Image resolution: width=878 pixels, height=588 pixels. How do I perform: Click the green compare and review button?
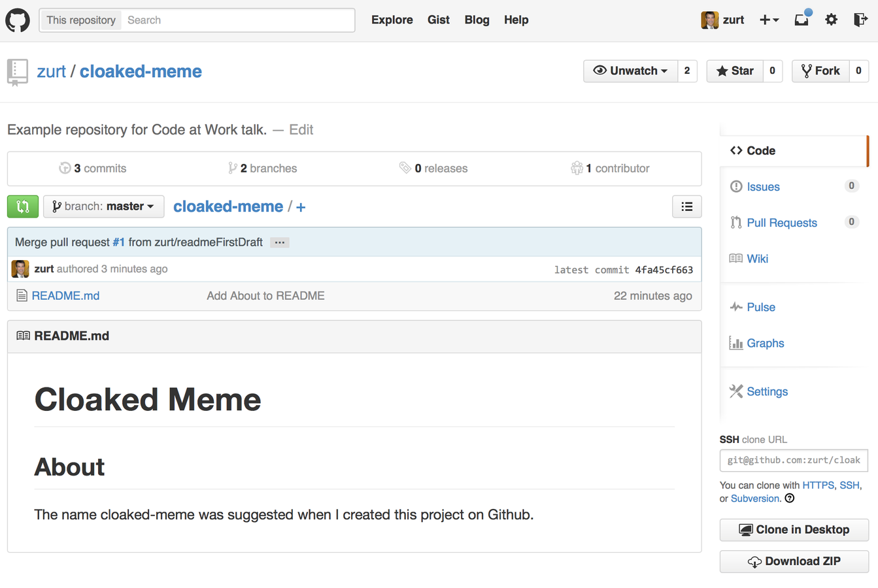tap(23, 206)
